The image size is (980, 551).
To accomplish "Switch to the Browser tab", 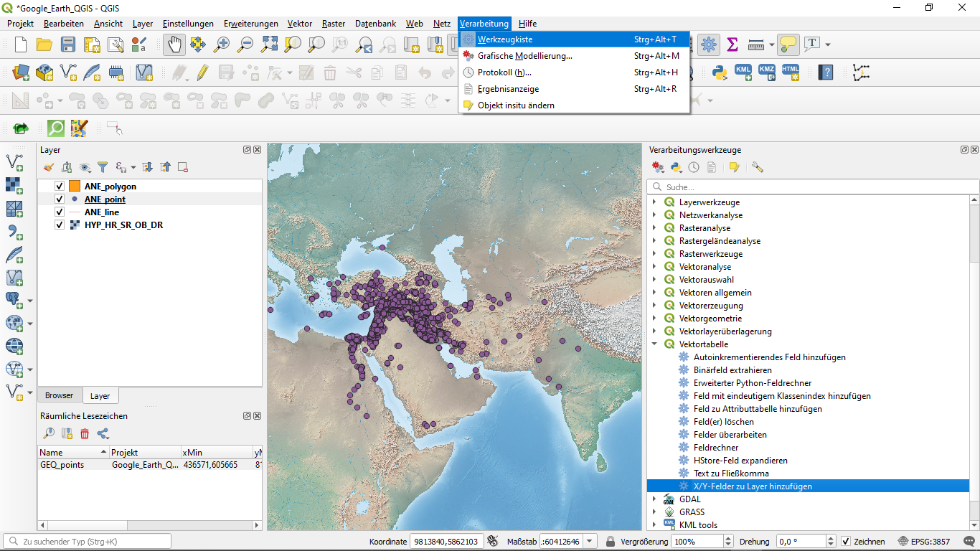I will pyautogui.click(x=60, y=395).
